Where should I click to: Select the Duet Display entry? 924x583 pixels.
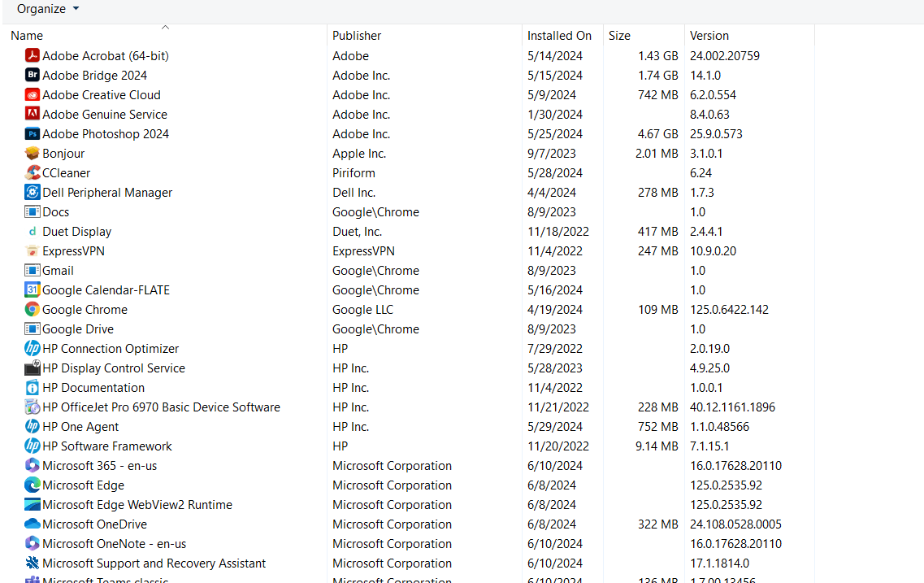click(x=77, y=231)
